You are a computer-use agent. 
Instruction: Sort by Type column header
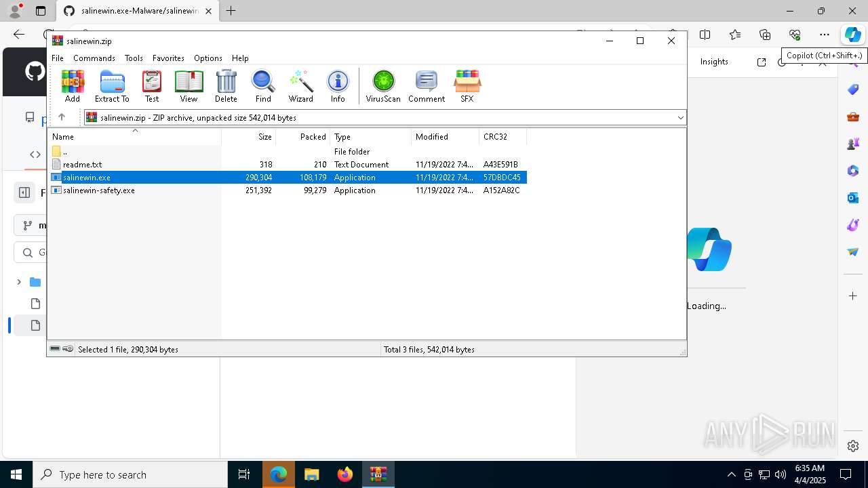tap(370, 136)
